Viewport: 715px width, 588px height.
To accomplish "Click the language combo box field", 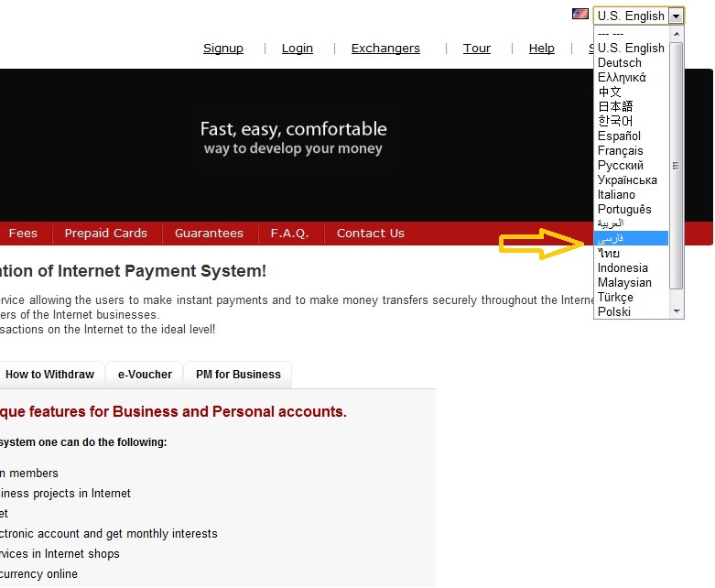I will 638,16.
